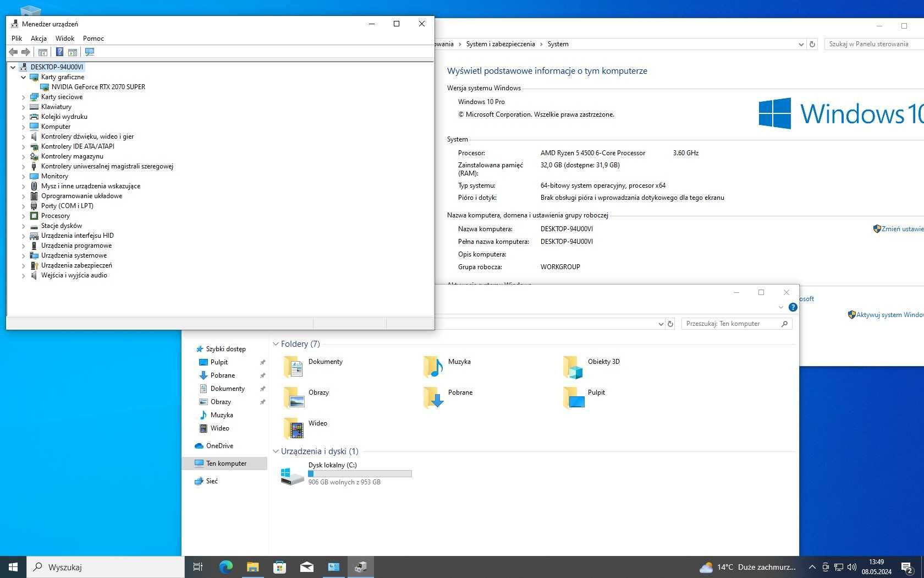Open the Pulpit folder icon in Foldery
Viewport: 924px width, 578px height.
573,397
